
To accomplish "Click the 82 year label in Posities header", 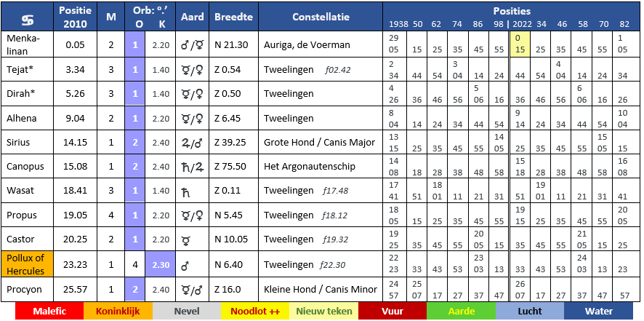I will pyautogui.click(x=624, y=24).
